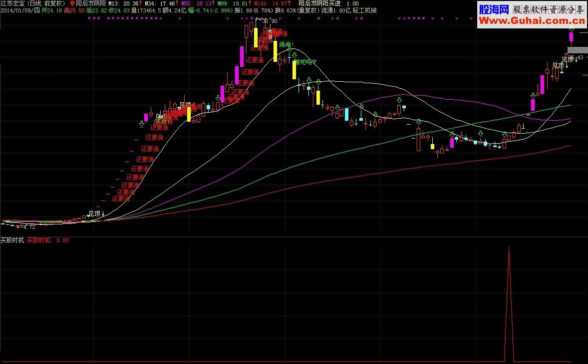The width and height of the screenshot is (588, 364).
Task: Click the close price 收24.03
Action: coord(119,10)
